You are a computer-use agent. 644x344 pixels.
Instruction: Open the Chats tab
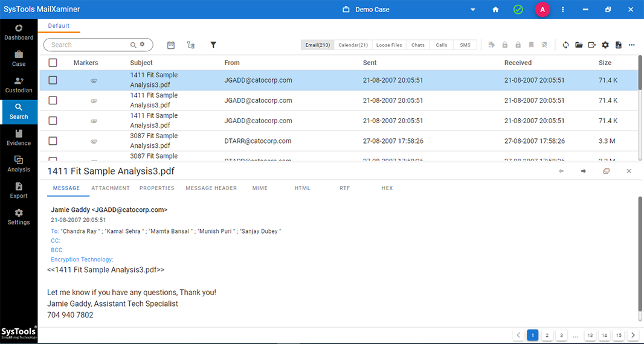417,45
